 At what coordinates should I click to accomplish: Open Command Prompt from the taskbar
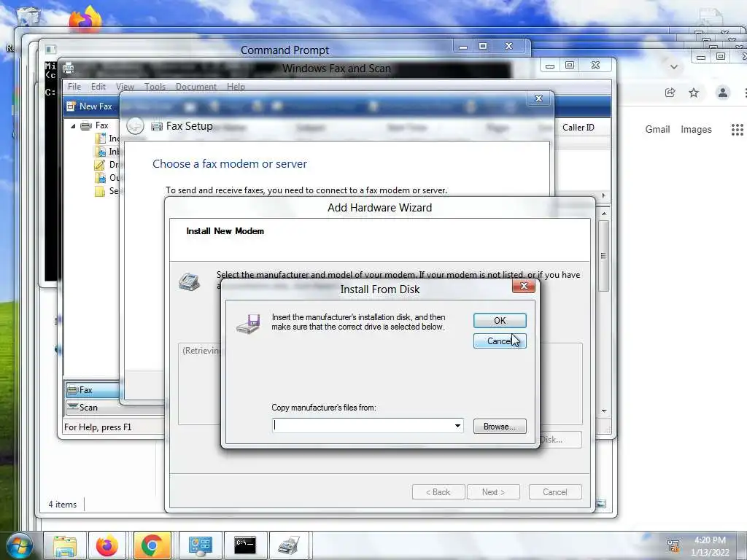tap(245, 545)
